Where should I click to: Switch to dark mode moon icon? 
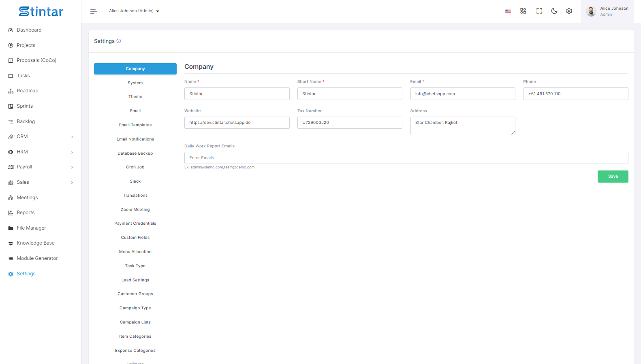pos(554,11)
